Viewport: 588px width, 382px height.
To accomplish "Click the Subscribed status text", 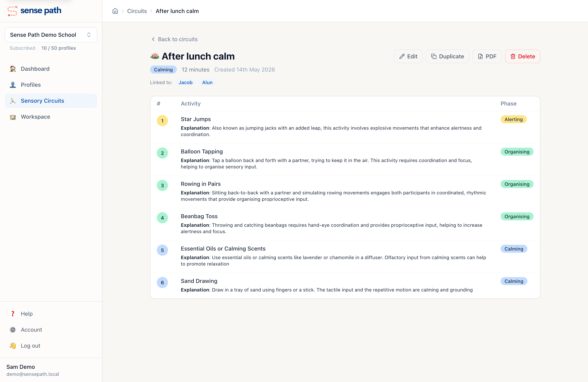I will pyautogui.click(x=22, y=48).
